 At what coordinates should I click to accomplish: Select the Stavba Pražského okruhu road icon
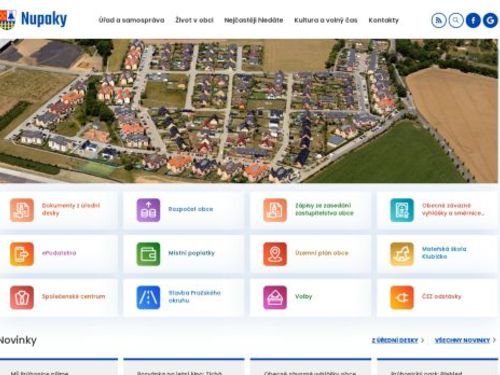pyautogui.click(x=148, y=297)
